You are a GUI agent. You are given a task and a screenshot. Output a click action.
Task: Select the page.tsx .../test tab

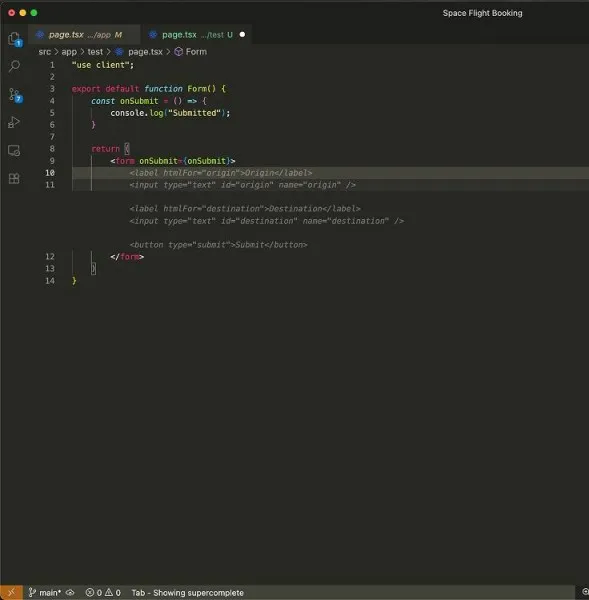point(191,35)
